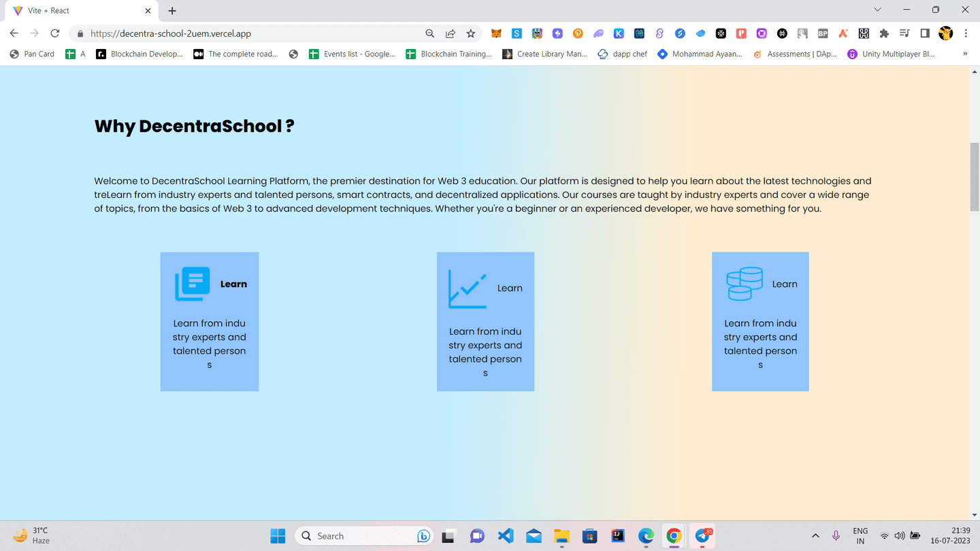
Task: Click the Learn title in the chart card
Action: (x=510, y=288)
